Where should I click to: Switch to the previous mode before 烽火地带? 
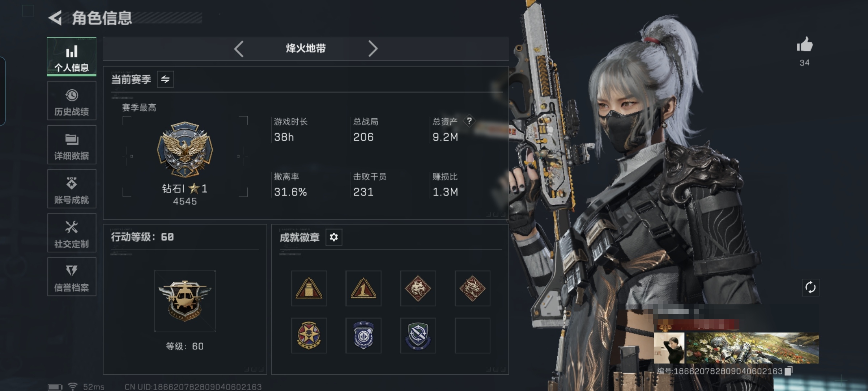239,49
